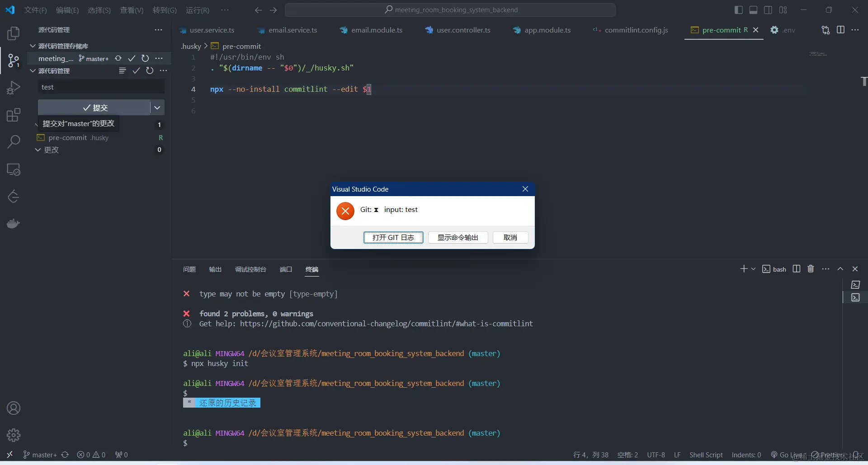Close the pre-commit editor tab

[x=755, y=30]
